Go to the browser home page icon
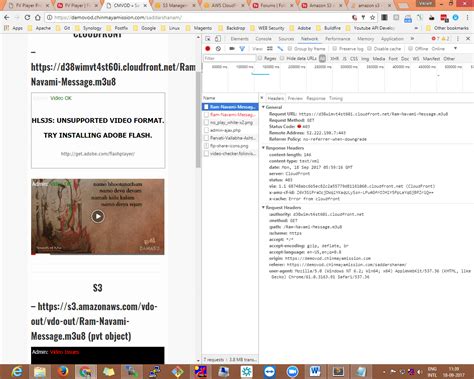474x379 pixels. pos(38,17)
